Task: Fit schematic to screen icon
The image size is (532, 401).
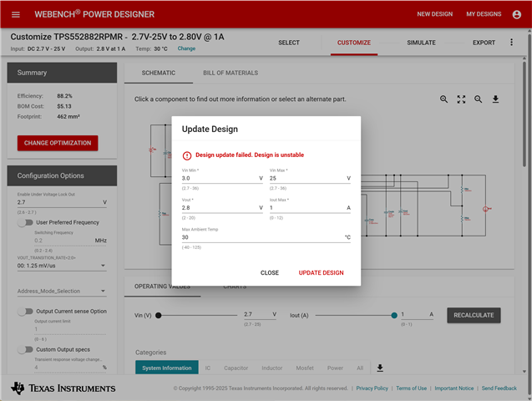Action: pos(461,99)
